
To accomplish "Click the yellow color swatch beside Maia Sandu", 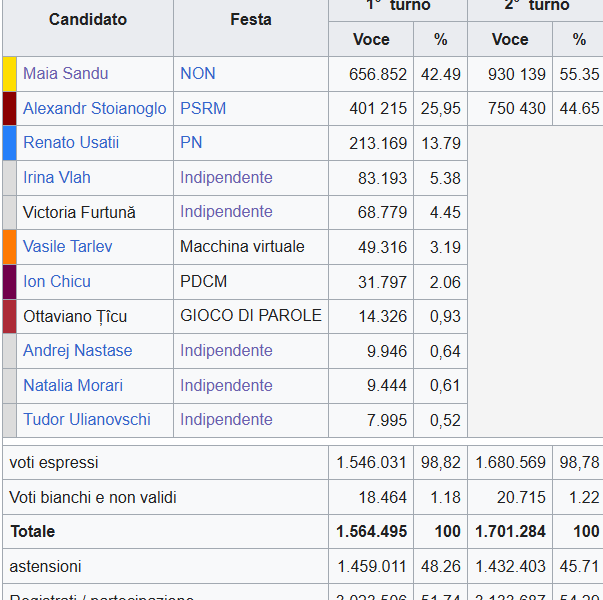I will [x=10, y=74].
